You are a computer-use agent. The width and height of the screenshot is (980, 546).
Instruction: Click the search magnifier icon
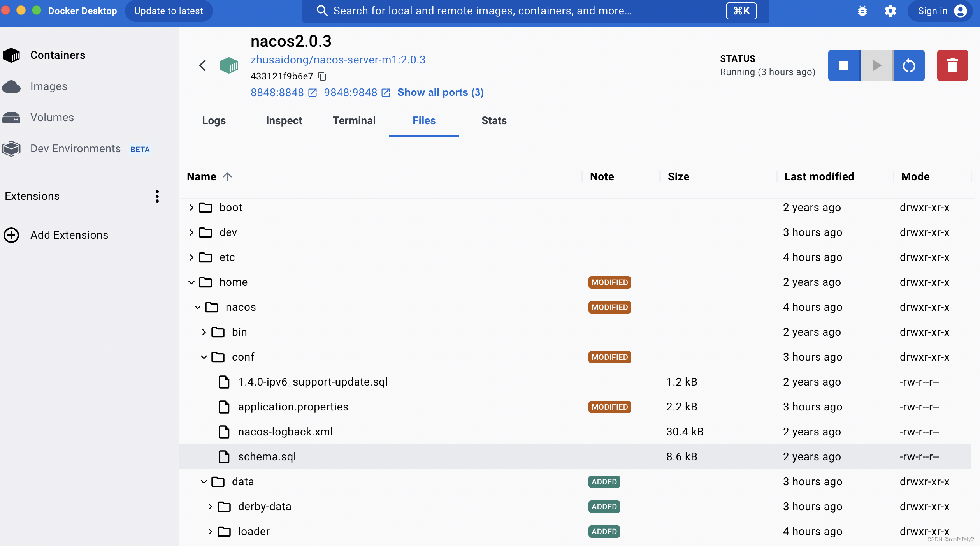(x=322, y=11)
